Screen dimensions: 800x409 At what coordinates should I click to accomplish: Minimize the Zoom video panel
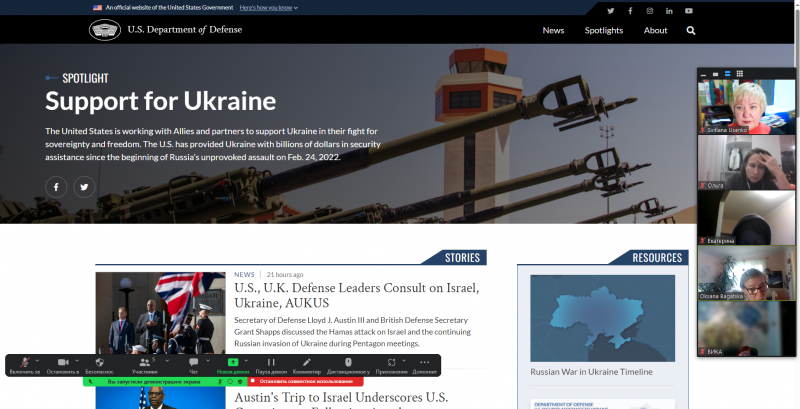coord(704,74)
